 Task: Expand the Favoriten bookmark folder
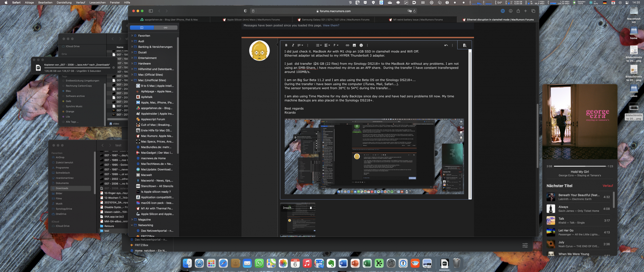[132, 36]
